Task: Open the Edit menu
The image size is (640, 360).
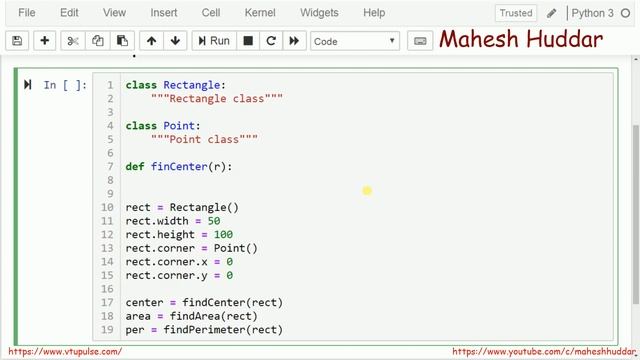Action: click(x=69, y=13)
